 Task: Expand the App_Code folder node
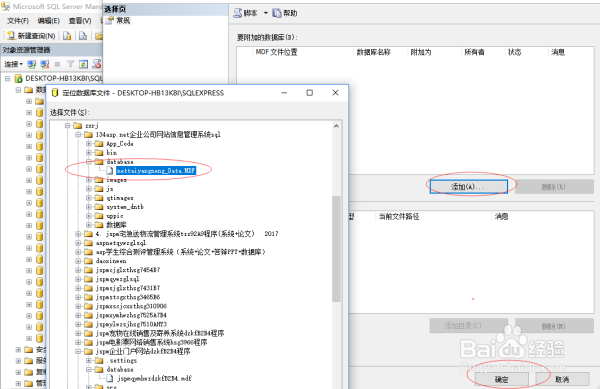pyautogui.click(x=89, y=143)
